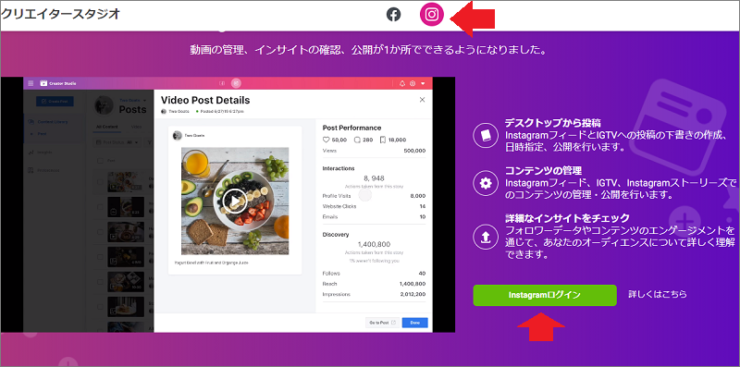This screenshot has width=740, height=367.
Task: Click the heart likes icon under Post Performance
Action: click(x=325, y=140)
